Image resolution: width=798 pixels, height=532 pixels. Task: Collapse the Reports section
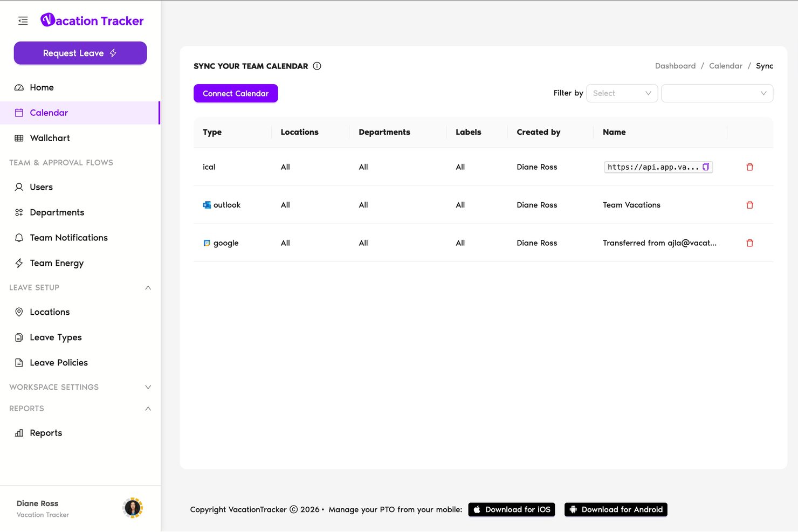point(148,409)
